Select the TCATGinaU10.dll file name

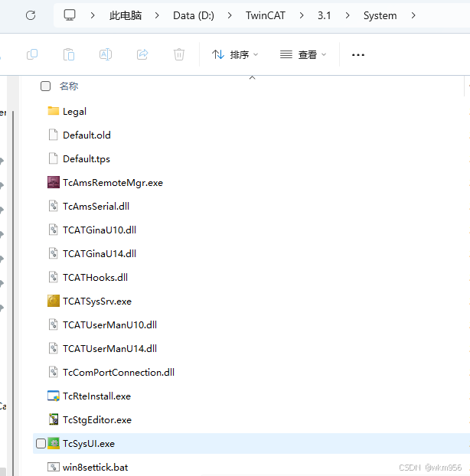[100, 230]
